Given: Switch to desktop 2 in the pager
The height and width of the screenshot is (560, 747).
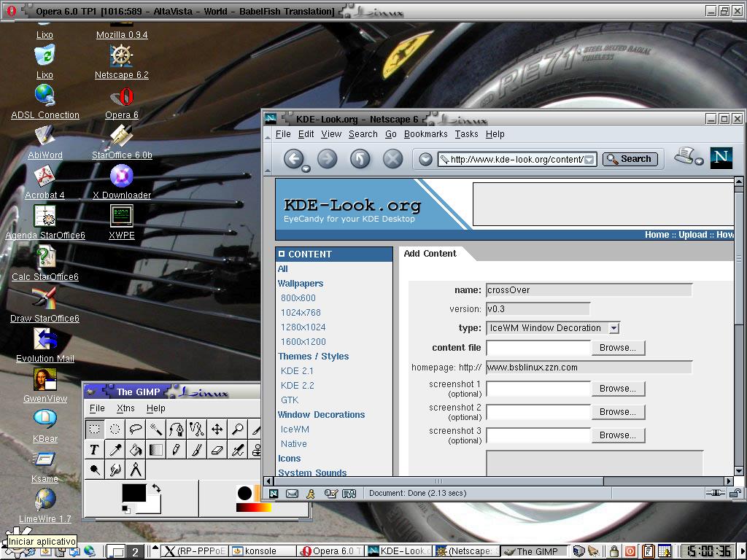Looking at the screenshot, I should [135, 552].
